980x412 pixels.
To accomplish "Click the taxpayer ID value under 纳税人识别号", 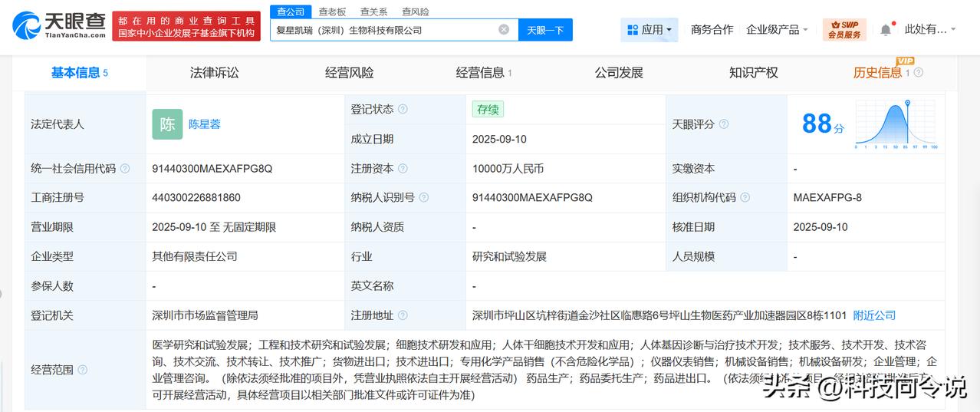I will pyautogui.click(x=532, y=198).
